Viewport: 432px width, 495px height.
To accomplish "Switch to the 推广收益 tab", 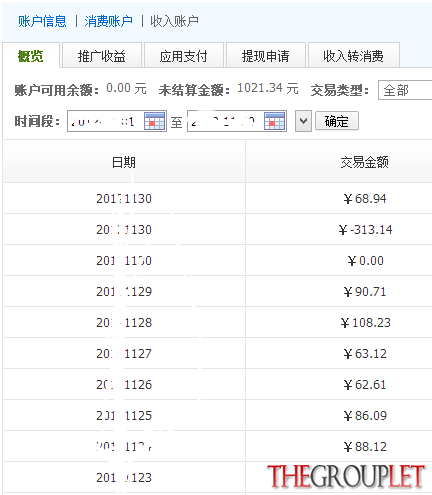I will (102, 56).
